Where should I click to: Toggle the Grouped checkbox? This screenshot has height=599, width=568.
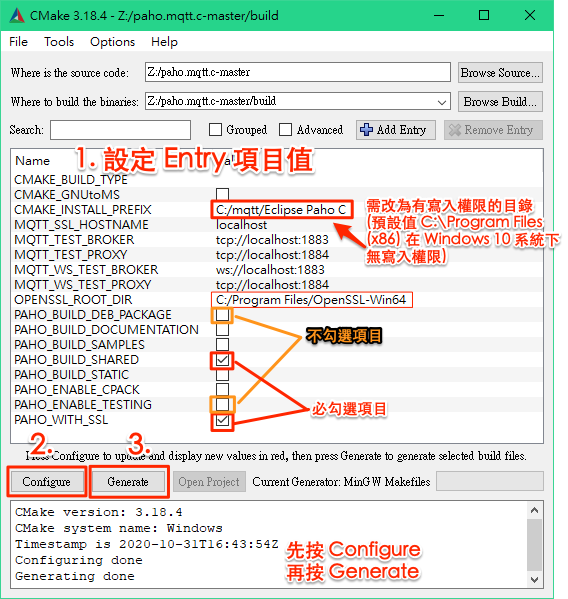(215, 130)
